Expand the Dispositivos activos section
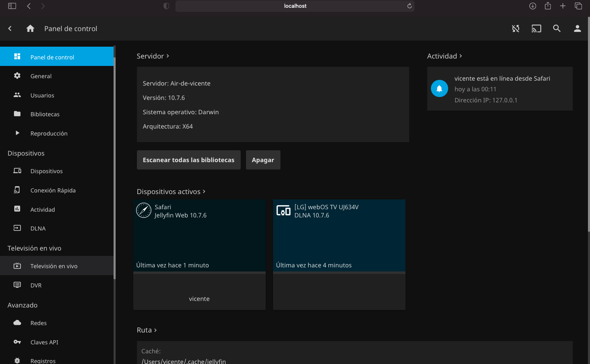Image resolution: width=590 pixels, height=364 pixels. coord(171,192)
